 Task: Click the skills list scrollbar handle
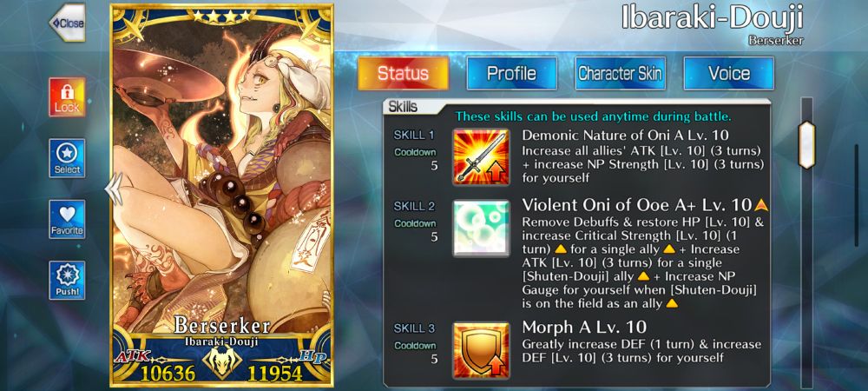tap(806, 145)
